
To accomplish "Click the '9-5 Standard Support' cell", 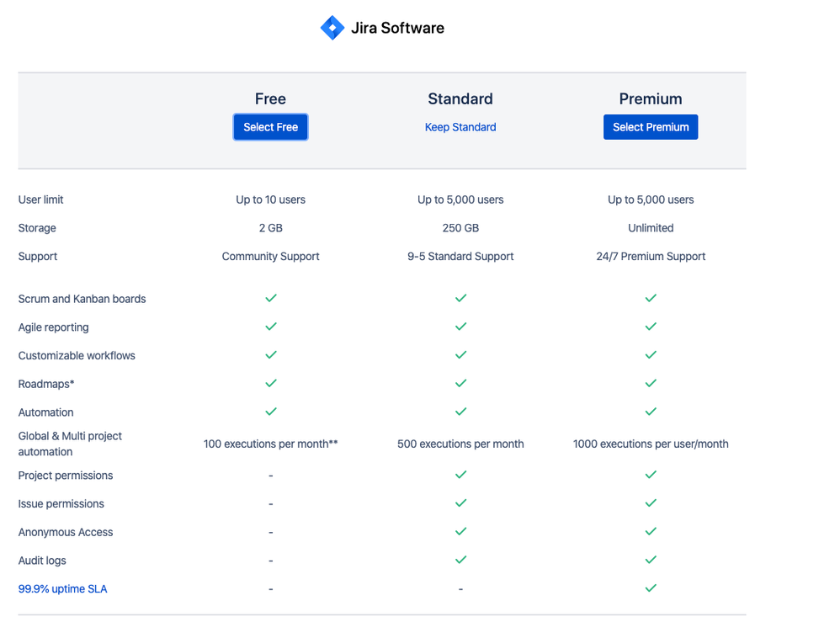I will click(460, 257).
